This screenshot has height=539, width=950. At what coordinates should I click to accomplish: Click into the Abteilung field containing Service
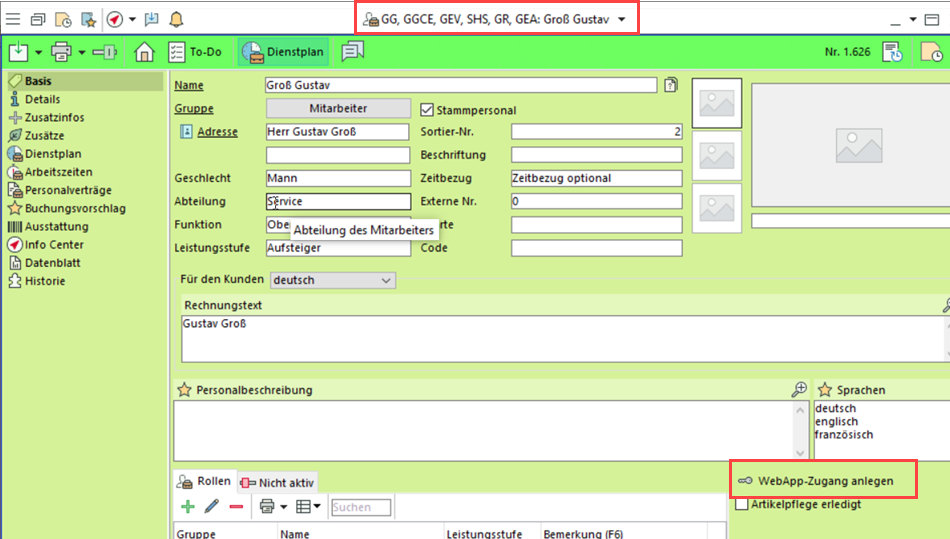(337, 201)
